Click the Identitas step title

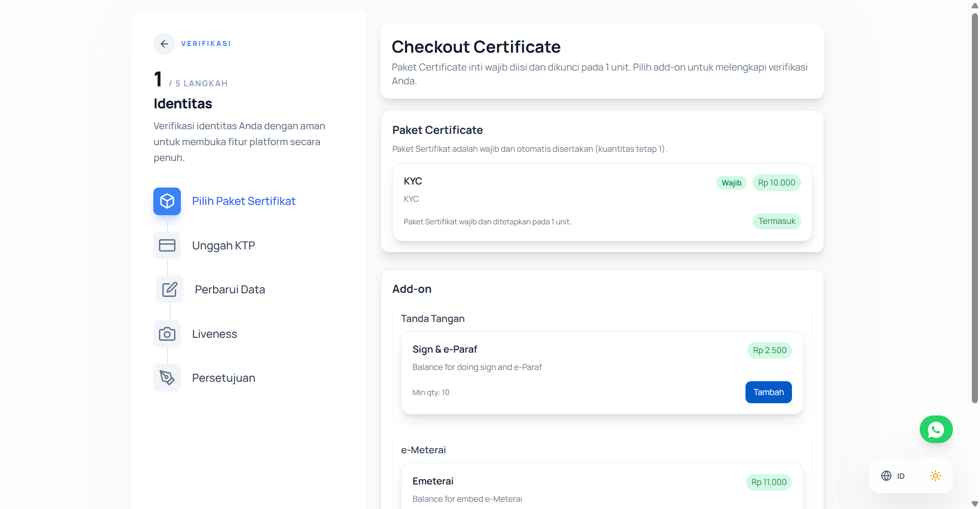click(183, 104)
